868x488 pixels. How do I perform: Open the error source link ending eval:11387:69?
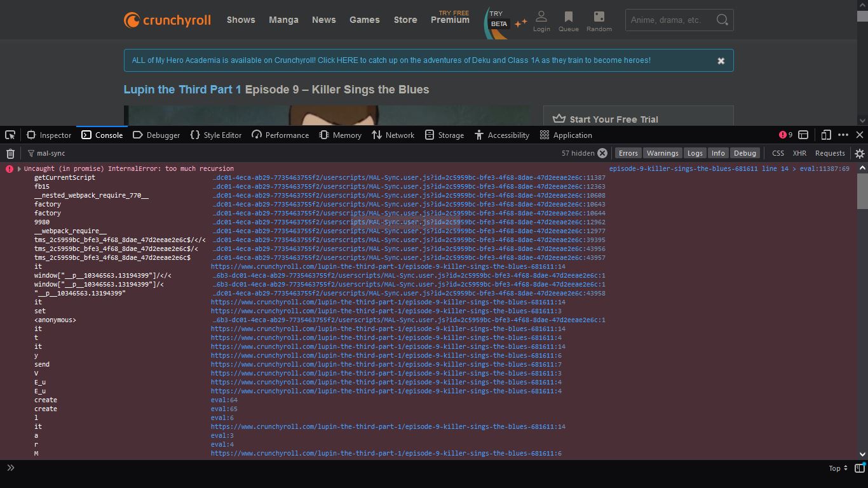click(x=729, y=169)
